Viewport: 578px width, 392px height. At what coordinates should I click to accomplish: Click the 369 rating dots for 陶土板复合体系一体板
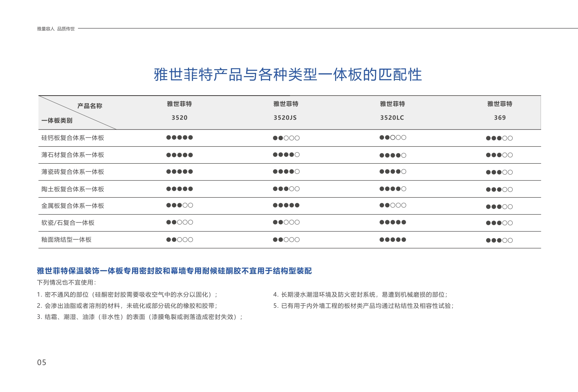coord(499,190)
